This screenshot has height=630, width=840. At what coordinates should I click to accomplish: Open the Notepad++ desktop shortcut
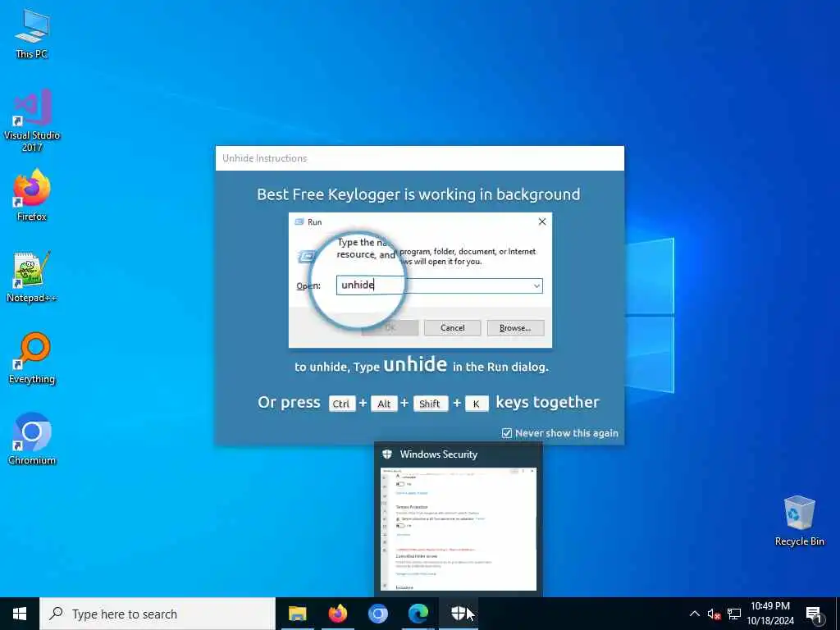pyautogui.click(x=32, y=277)
